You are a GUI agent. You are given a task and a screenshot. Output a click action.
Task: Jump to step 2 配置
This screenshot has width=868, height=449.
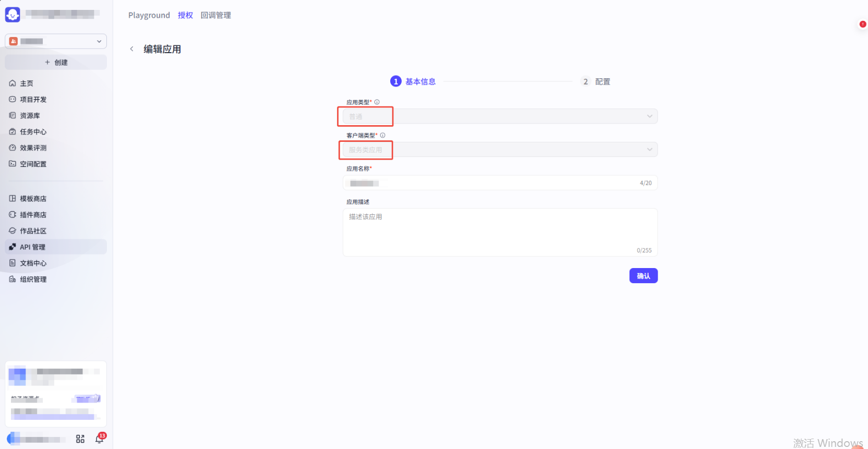pos(596,82)
